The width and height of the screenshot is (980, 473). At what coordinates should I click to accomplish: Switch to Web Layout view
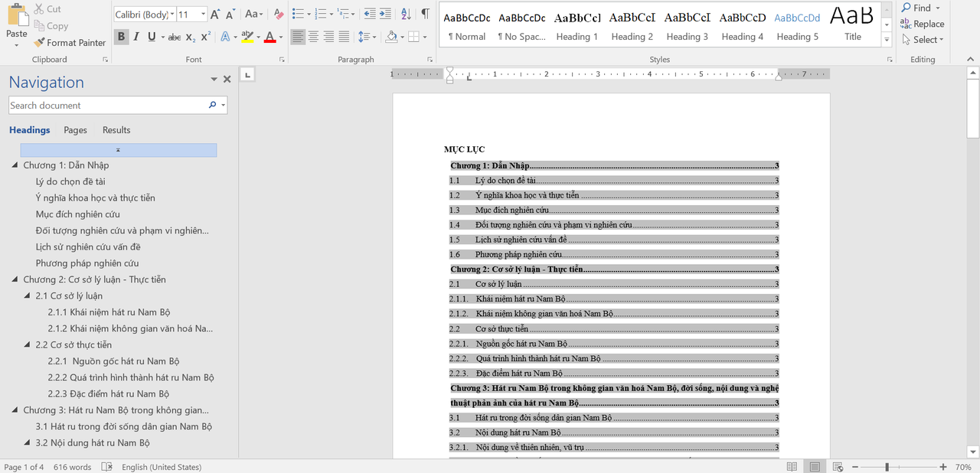838,467
